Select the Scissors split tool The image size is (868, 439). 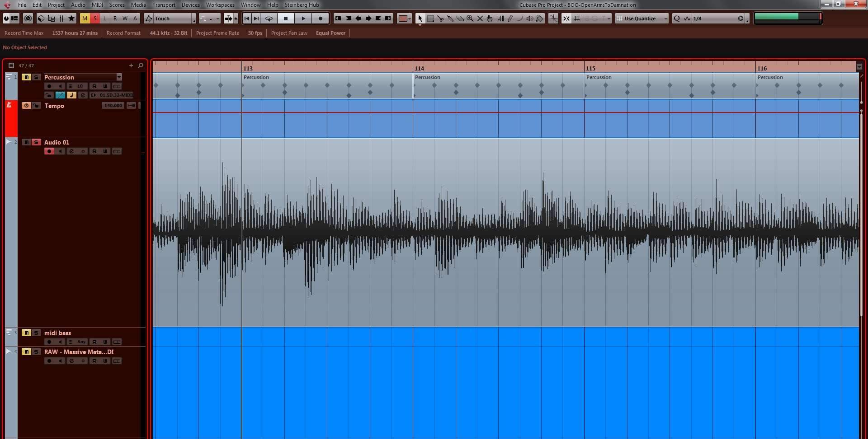[x=440, y=19]
